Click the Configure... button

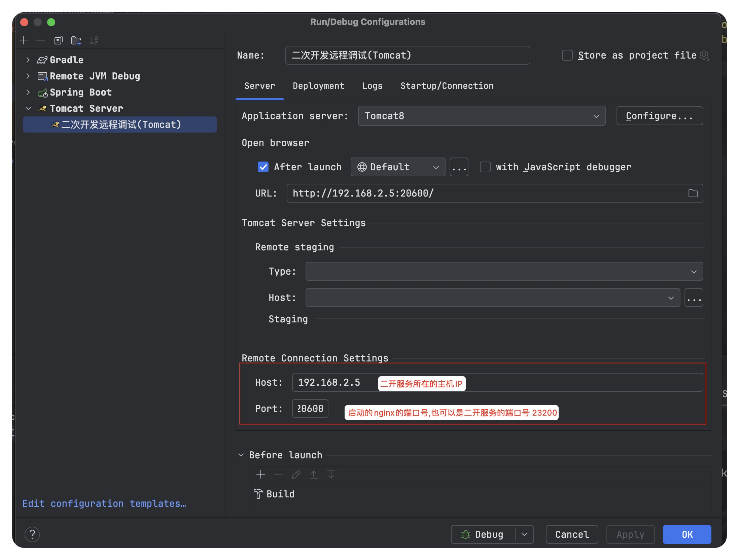click(659, 116)
